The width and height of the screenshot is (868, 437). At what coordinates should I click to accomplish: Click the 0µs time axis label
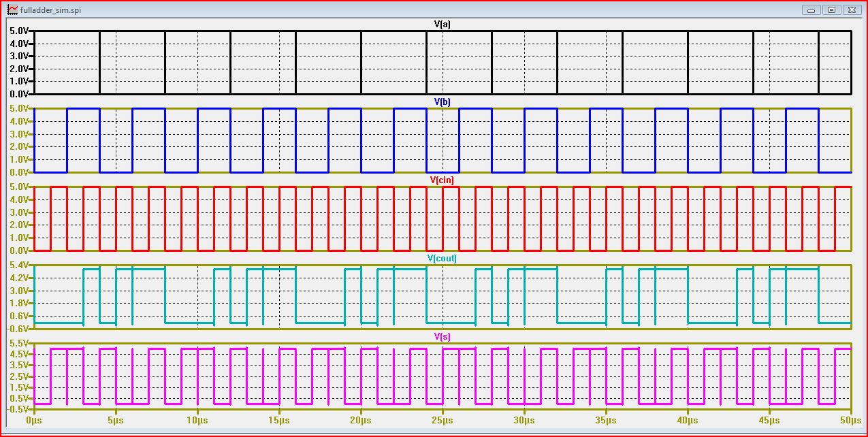tap(34, 421)
